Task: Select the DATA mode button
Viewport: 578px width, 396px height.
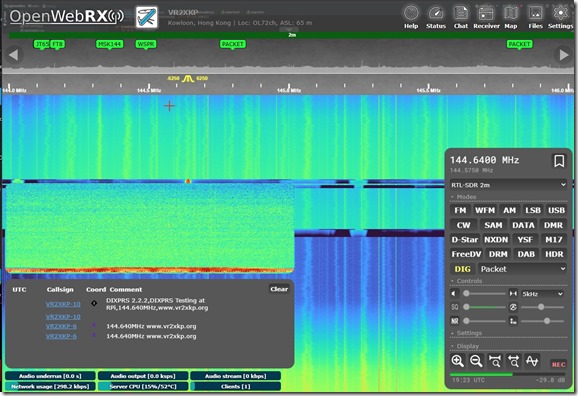Action: coord(523,225)
